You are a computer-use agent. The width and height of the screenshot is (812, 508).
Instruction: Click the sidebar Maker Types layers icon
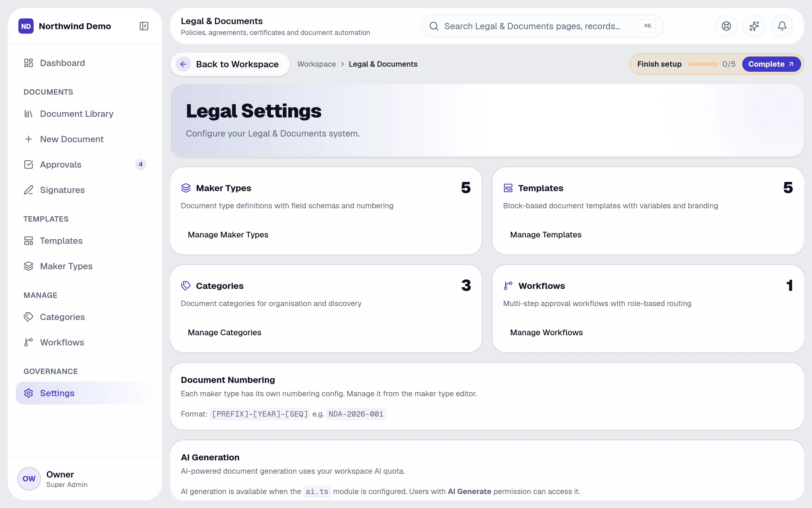pyautogui.click(x=29, y=266)
